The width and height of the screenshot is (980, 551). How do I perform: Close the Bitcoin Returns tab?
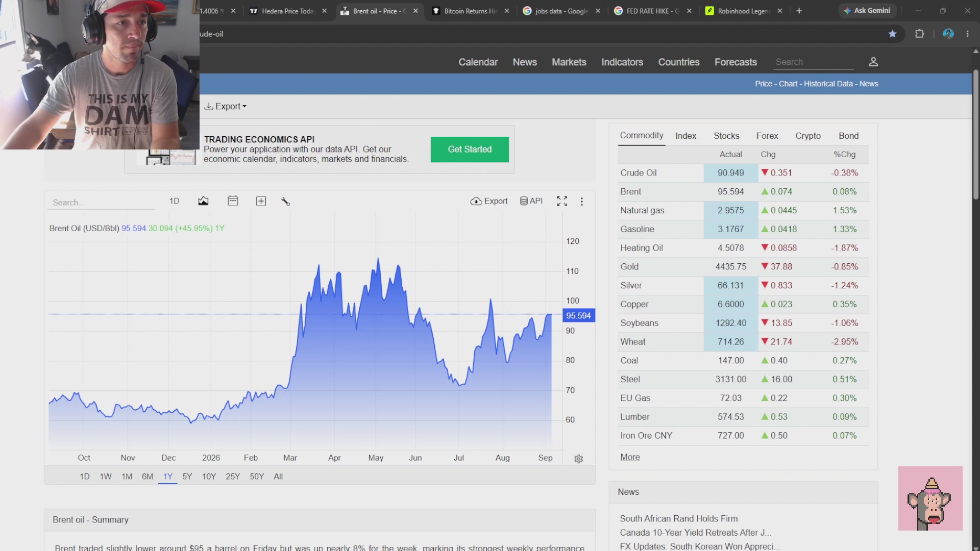click(x=506, y=11)
